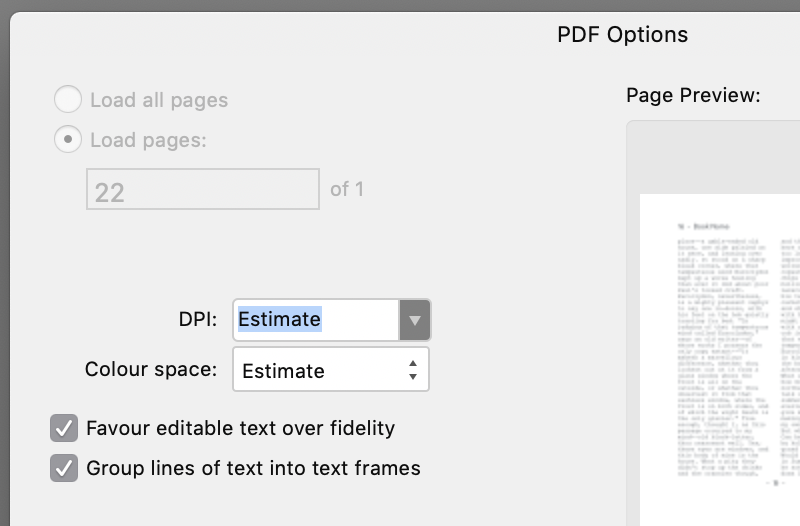Click the "PDF Options" dialog title
800x526 pixels.
[x=622, y=35]
